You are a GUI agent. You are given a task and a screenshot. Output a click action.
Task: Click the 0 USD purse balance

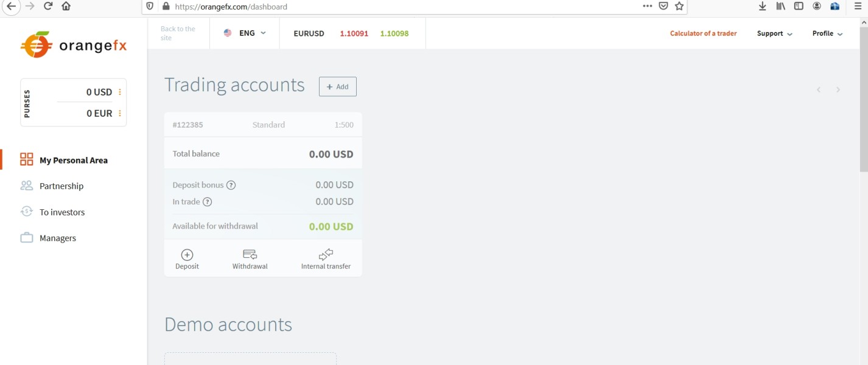pyautogui.click(x=99, y=92)
